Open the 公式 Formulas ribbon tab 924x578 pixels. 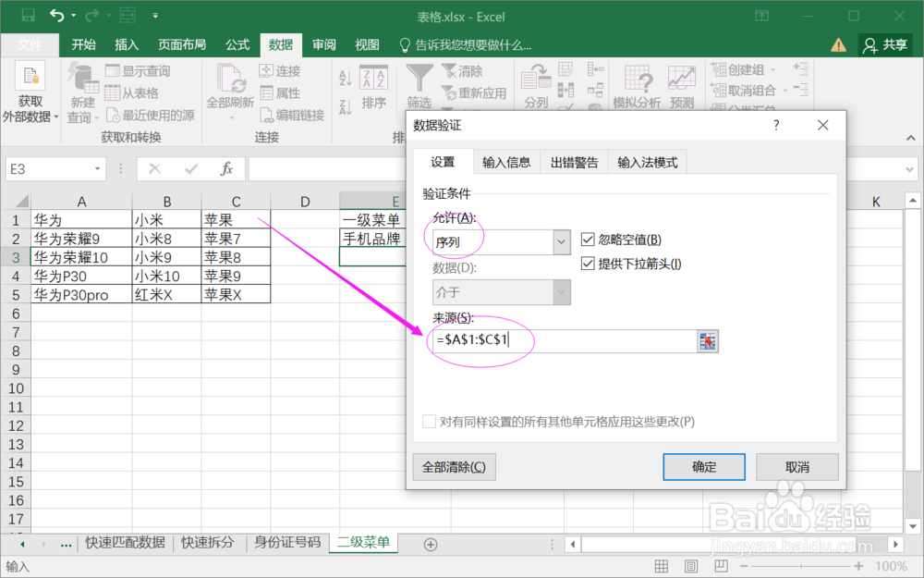(x=237, y=44)
